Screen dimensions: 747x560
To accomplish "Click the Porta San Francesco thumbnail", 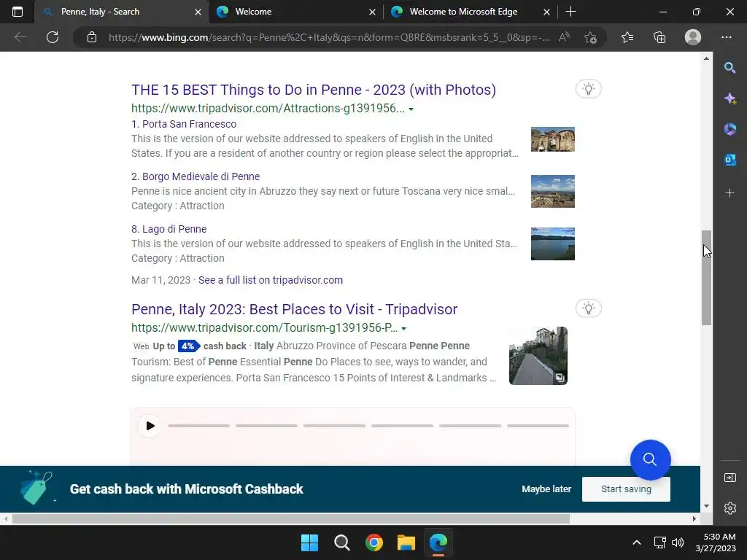I will [553, 139].
